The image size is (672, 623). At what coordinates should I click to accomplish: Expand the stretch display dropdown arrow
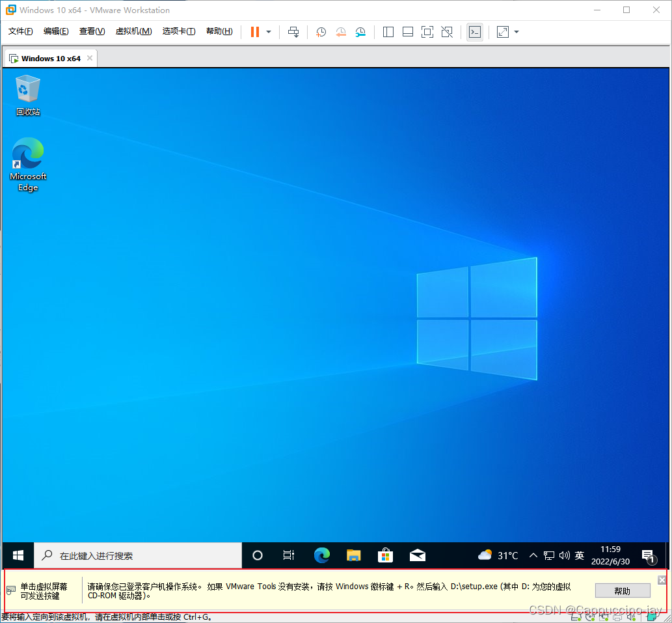coord(517,32)
